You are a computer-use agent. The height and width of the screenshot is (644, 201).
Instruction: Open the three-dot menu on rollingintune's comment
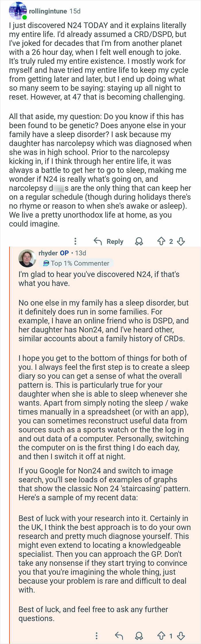click(x=75, y=241)
